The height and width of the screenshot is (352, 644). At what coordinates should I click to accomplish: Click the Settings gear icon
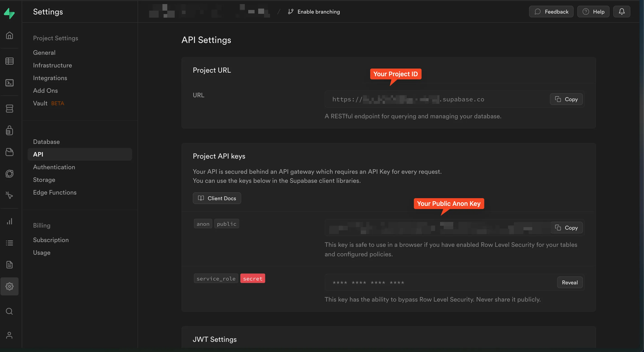pos(10,286)
